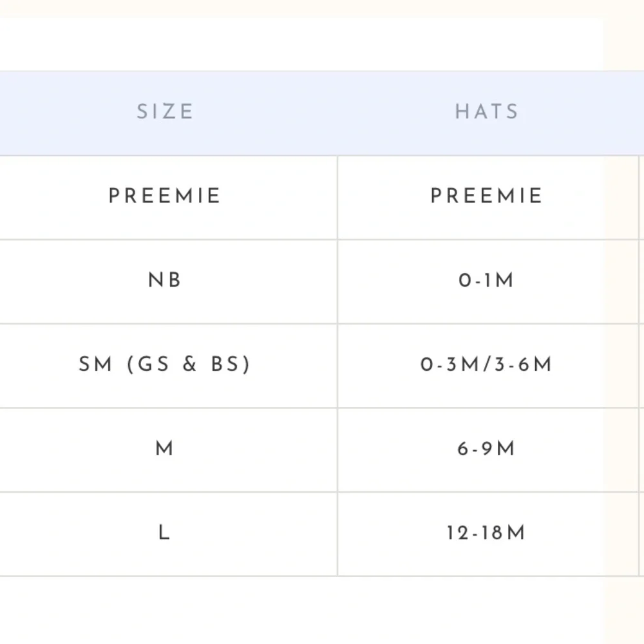
Task: Click the HATS column header
Action: pos(487,111)
